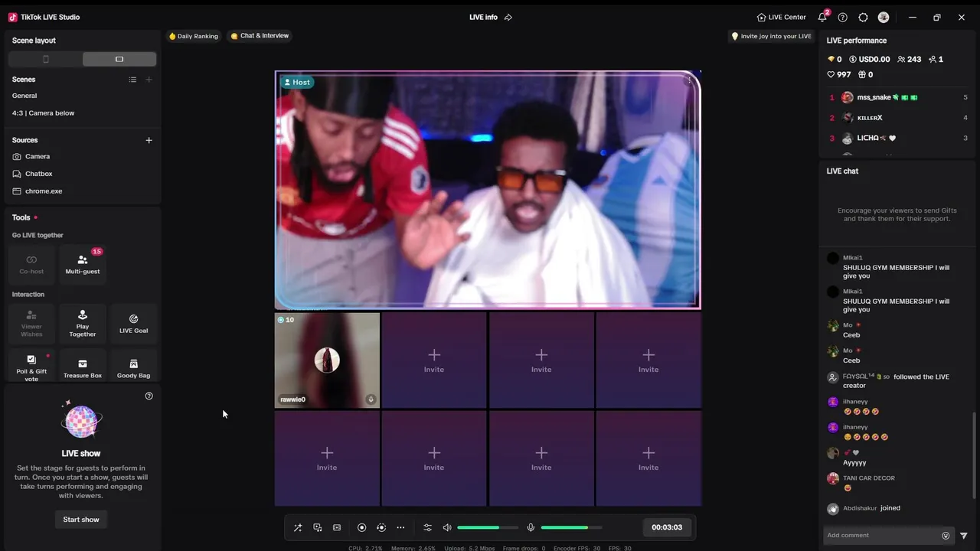Toggle rawwie0 guest microphone icon
This screenshot has height=551, width=980.
[x=371, y=399]
